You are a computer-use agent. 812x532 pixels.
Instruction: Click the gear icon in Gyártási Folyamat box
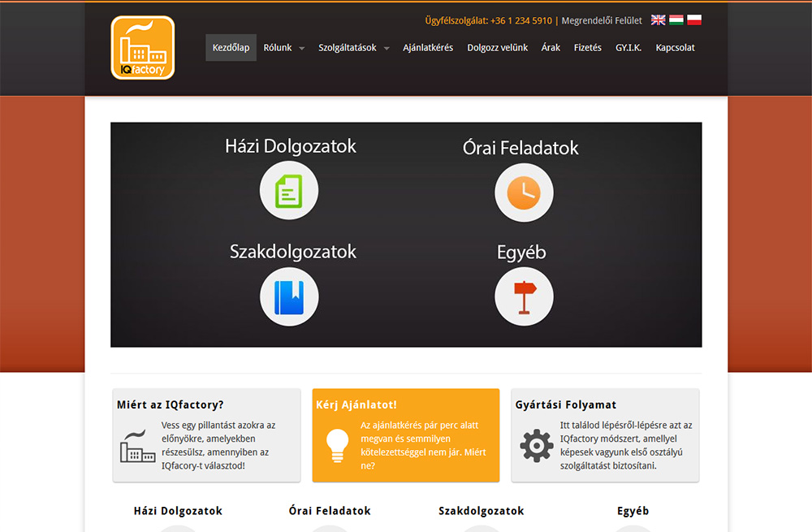pyautogui.click(x=537, y=445)
